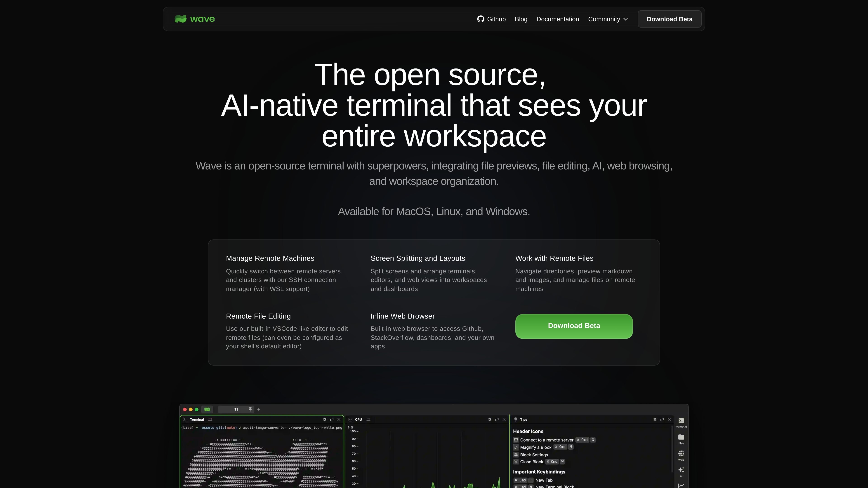Image resolution: width=868 pixels, height=488 pixels.
Task: Click the icon beside "Connect to a remote server"
Action: [x=516, y=440]
